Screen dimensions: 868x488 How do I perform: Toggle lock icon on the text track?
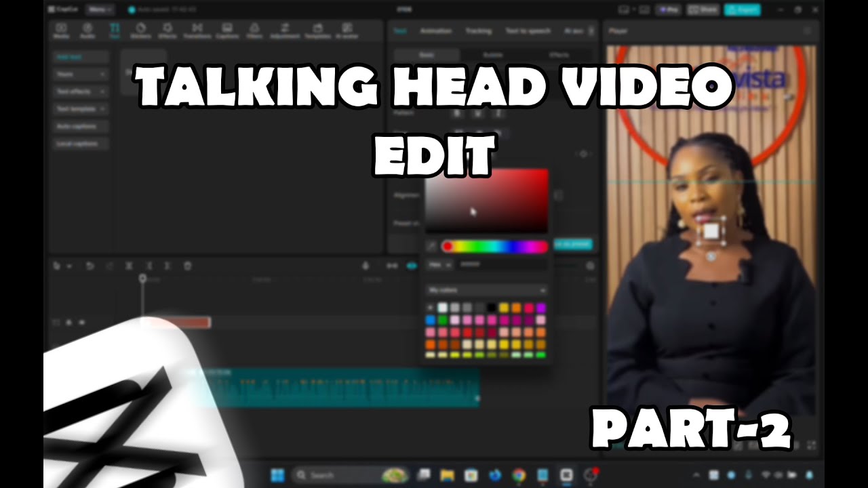[x=69, y=323]
